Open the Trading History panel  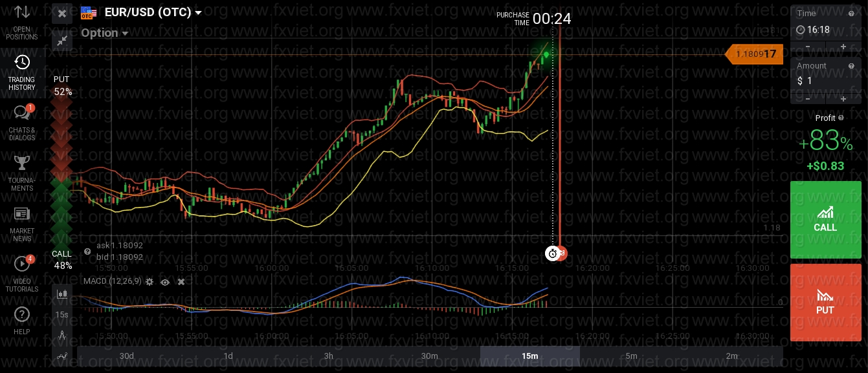(x=22, y=72)
